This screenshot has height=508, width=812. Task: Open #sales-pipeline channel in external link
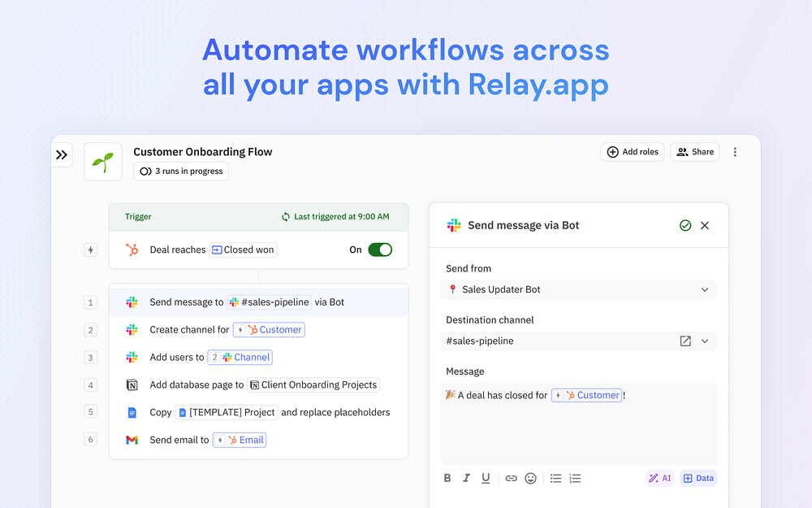(685, 341)
